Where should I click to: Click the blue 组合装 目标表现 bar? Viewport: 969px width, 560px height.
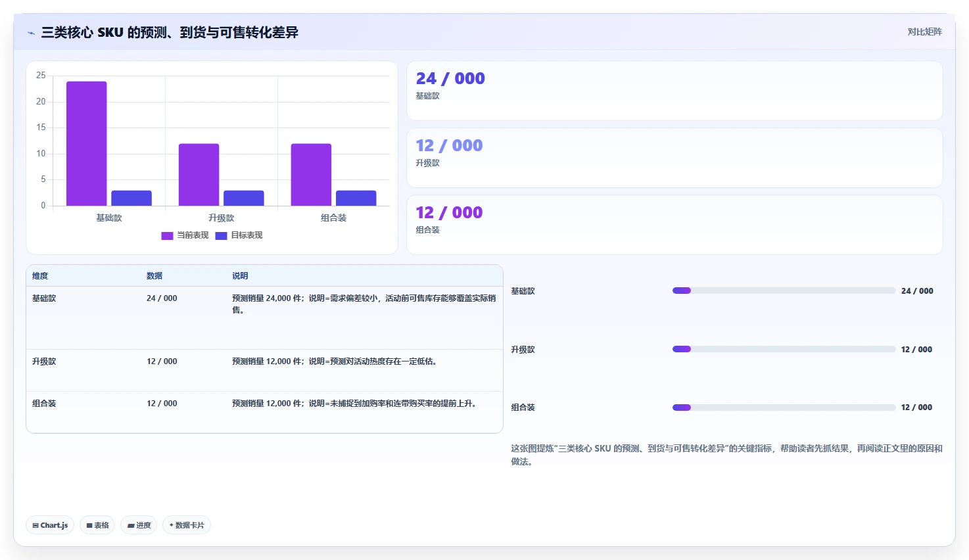pyautogui.click(x=356, y=198)
